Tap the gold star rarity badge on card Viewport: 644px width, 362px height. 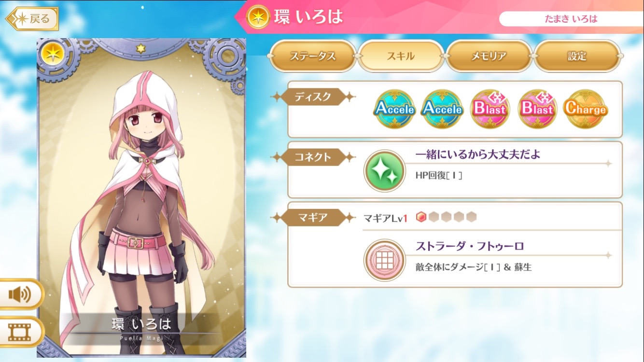point(52,53)
